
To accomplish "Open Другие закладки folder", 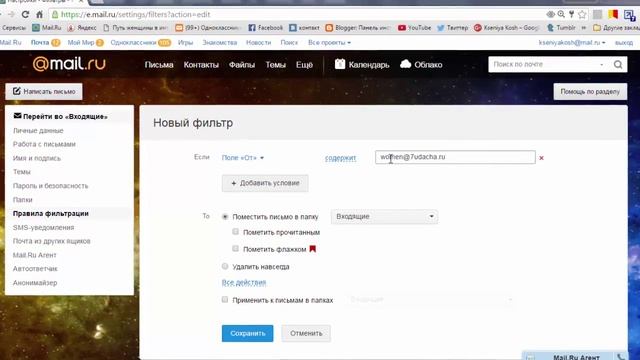I will pyautogui.click(x=616, y=28).
